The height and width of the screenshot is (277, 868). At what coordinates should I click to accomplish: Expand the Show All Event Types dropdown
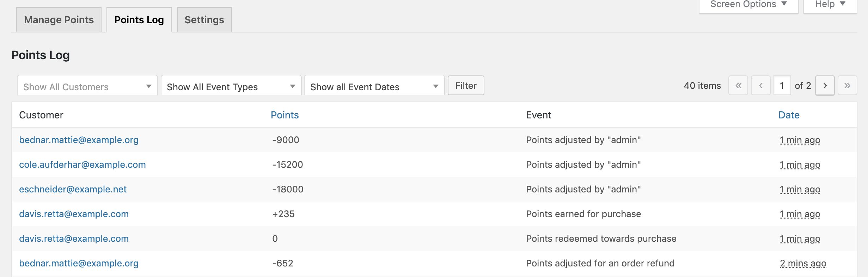(231, 87)
